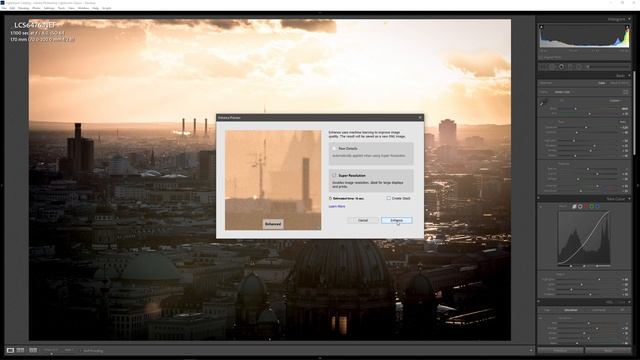Select the red channel curve icon
This screenshot has width=640, height=360.
pos(586,207)
